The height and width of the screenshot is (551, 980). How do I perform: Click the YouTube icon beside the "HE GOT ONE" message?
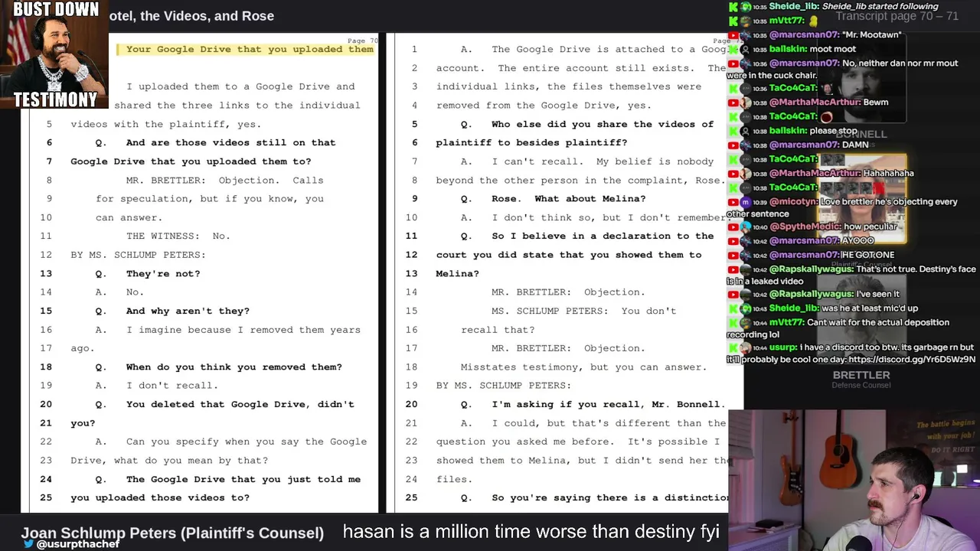pyautogui.click(x=733, y=255)
